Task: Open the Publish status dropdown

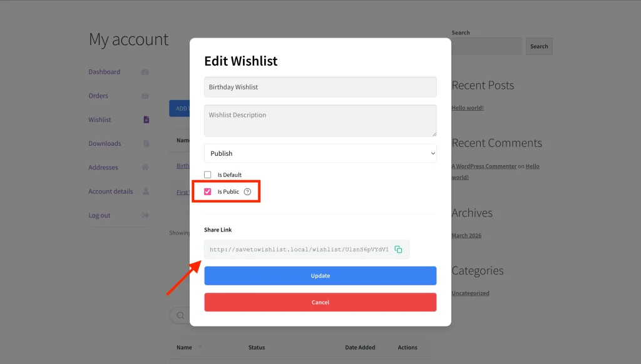Action: (x=320, y=153)
